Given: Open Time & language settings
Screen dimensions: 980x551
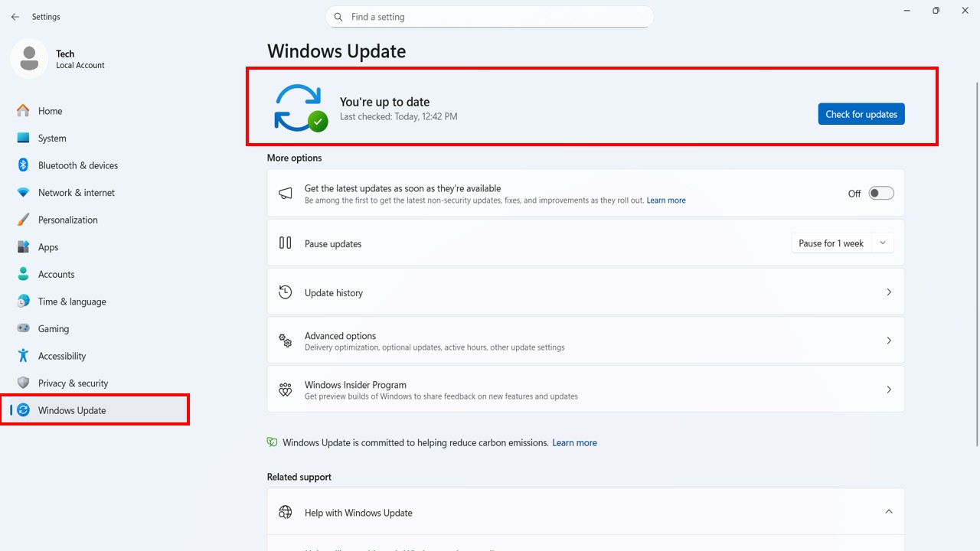Looking at the screenshot, I should [x=72, y=302].
